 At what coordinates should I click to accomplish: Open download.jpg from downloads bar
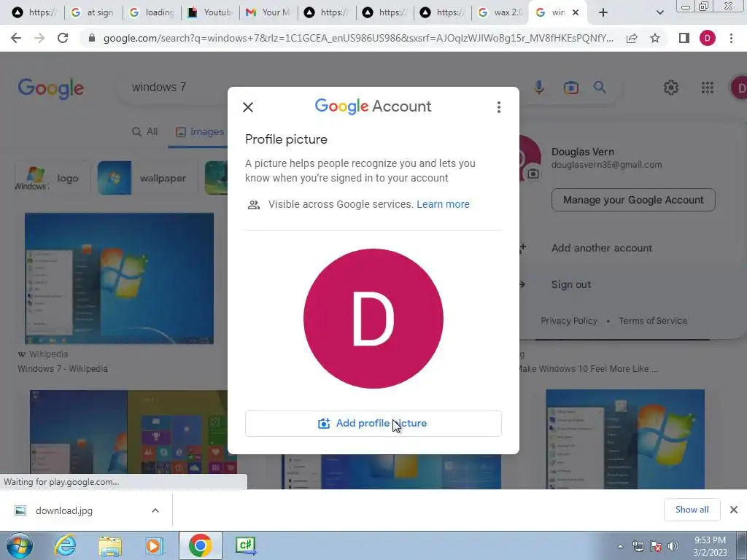[64, 510]
